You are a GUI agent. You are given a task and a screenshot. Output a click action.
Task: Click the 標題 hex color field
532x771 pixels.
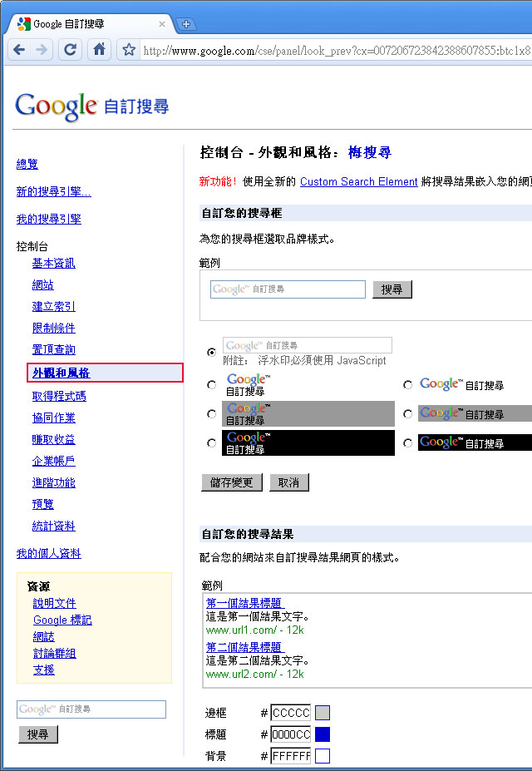pyautogui.click(x=291, y=734)
